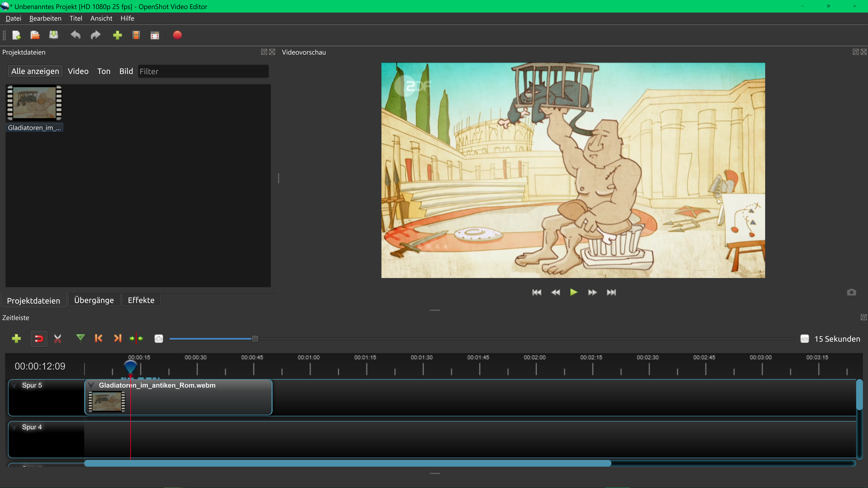Viewport: 868px width, 488px height.
Task: Switch to the Effekte tab
Action: pyautogui.click(x=141, y=300)
